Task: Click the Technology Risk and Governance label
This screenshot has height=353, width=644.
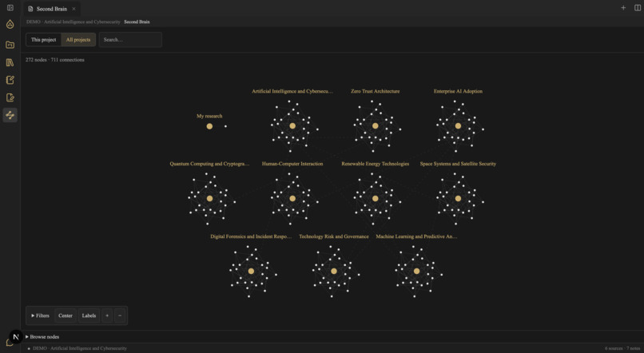Action: [334, 236]
